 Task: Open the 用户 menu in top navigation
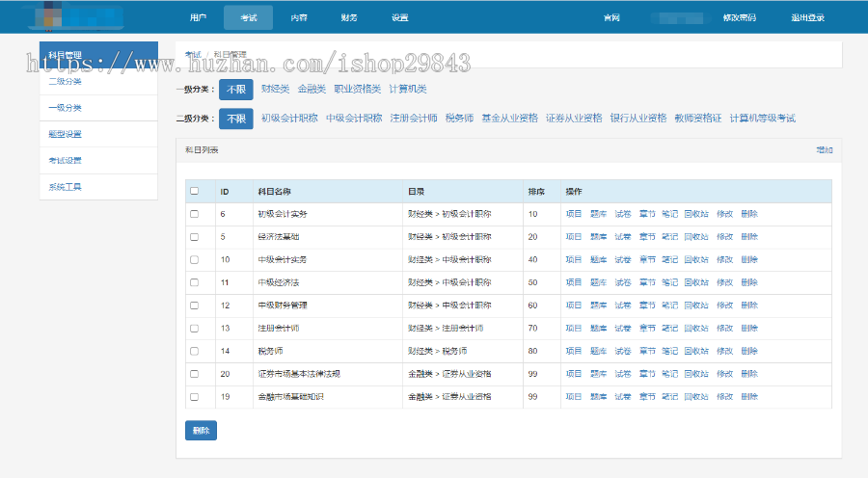click(x=198, y=18)
